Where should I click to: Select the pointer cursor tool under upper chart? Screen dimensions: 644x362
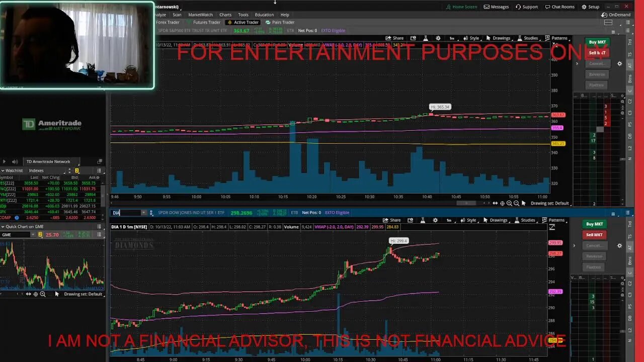pyautogui.click(x=524, y=203)
